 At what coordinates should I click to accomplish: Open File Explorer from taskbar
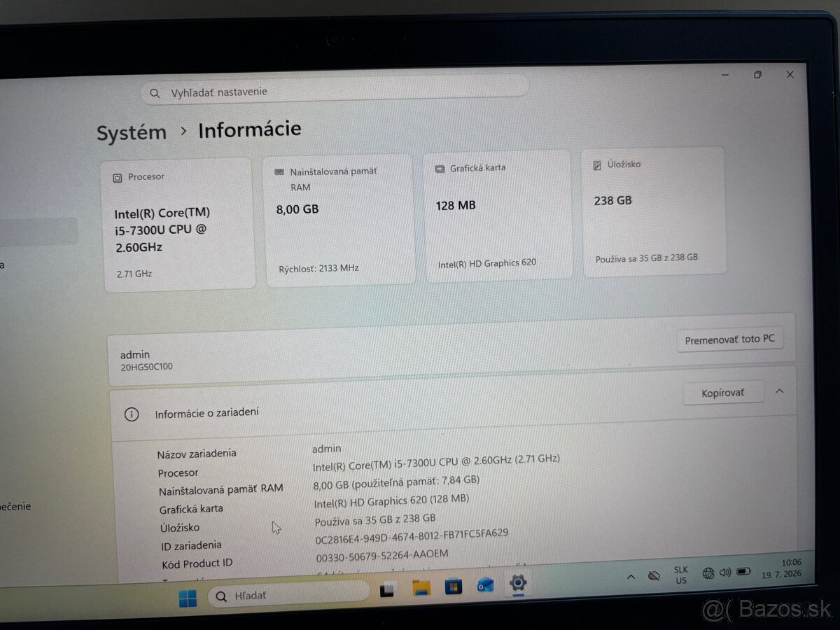coord(421,588)
